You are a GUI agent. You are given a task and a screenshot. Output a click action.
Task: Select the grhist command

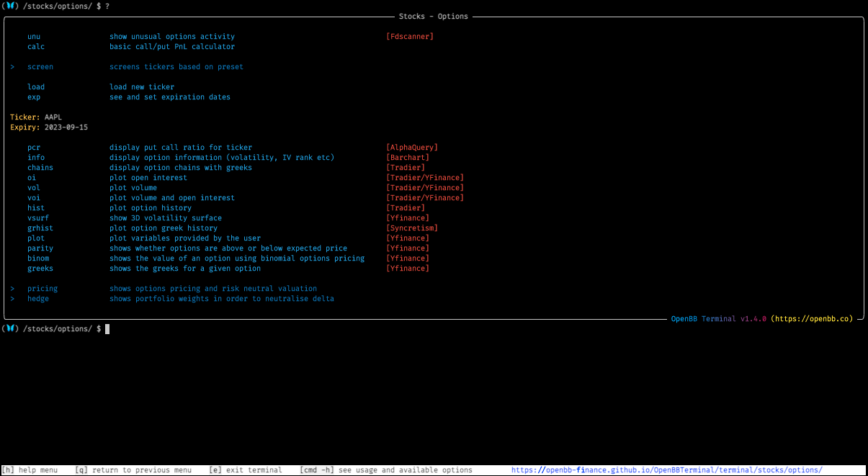coord(40,228)
